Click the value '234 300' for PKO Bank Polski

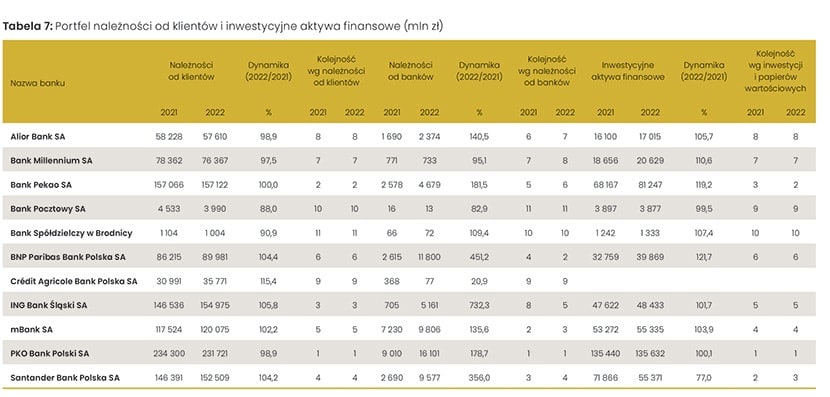point(169,354)
